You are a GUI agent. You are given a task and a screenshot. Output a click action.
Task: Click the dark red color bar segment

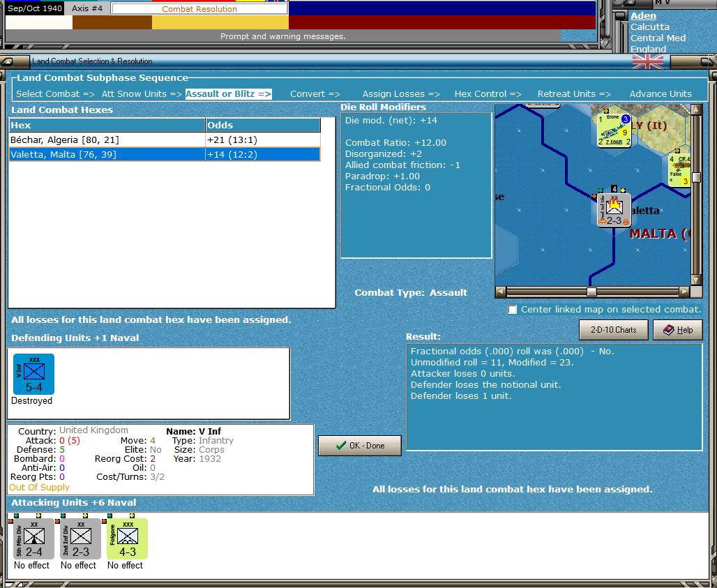[x=441, y=22]
